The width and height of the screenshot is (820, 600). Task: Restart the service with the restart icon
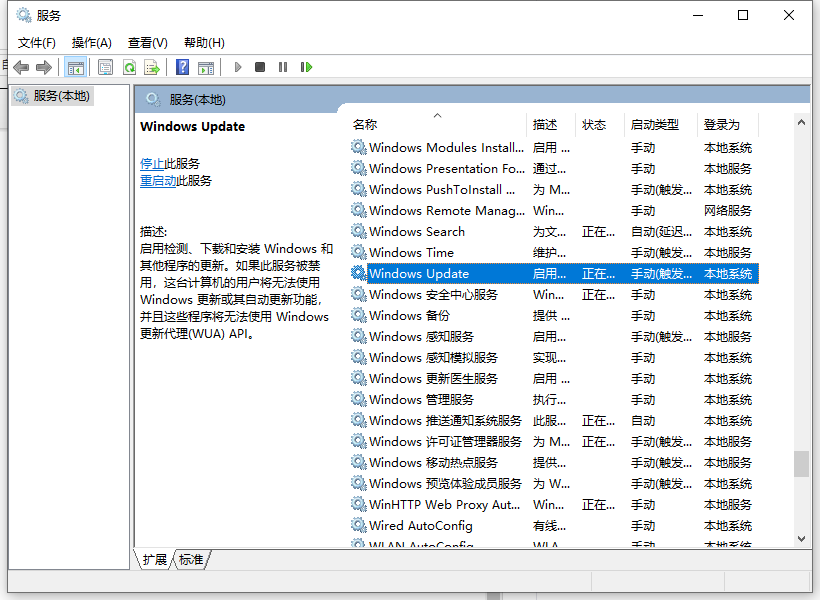(307, 66)
